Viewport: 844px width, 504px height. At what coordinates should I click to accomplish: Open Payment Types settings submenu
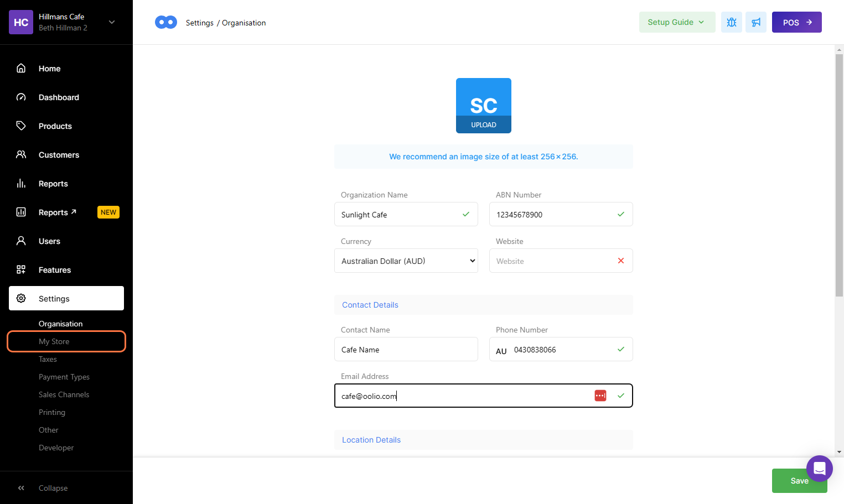point(64,377)
